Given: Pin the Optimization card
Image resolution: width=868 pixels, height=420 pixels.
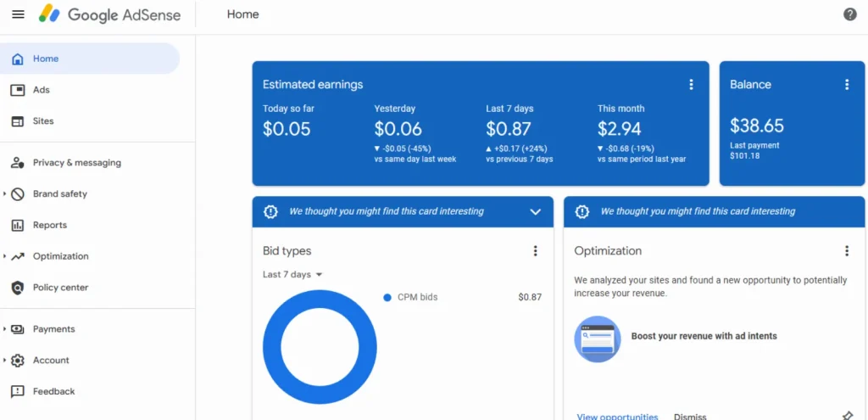Looking at the screenshot, I should coord(847,416).
